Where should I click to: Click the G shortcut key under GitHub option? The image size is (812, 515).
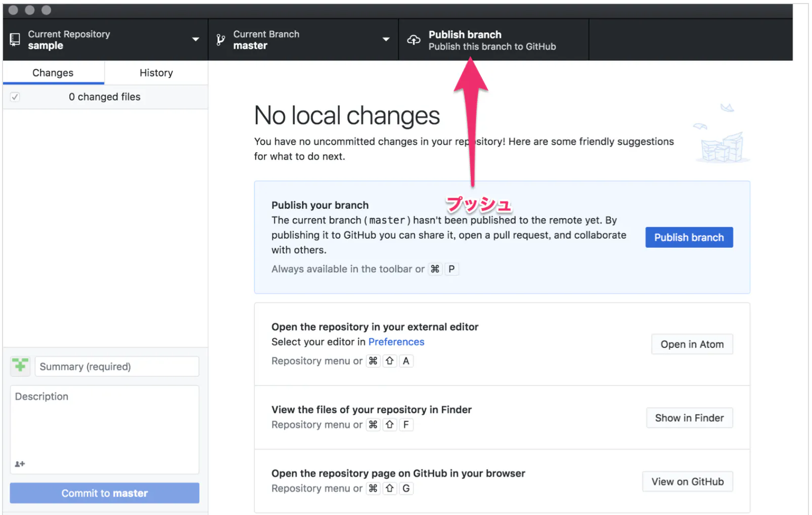click(406, 489)
